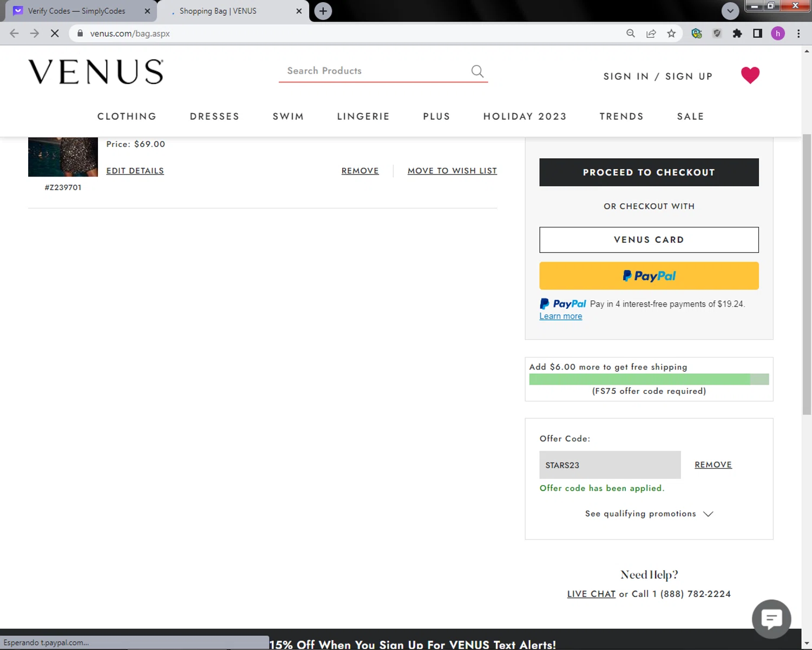Open the Extensions puzzle icon
This screenshot has height=650, width=812.
point(737,34)
